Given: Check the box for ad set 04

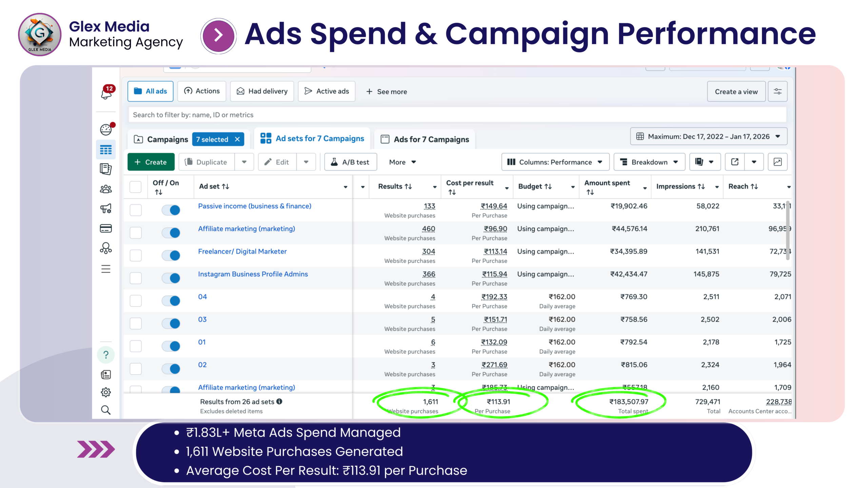Looking at the screenshot, I should pos(136,301).
